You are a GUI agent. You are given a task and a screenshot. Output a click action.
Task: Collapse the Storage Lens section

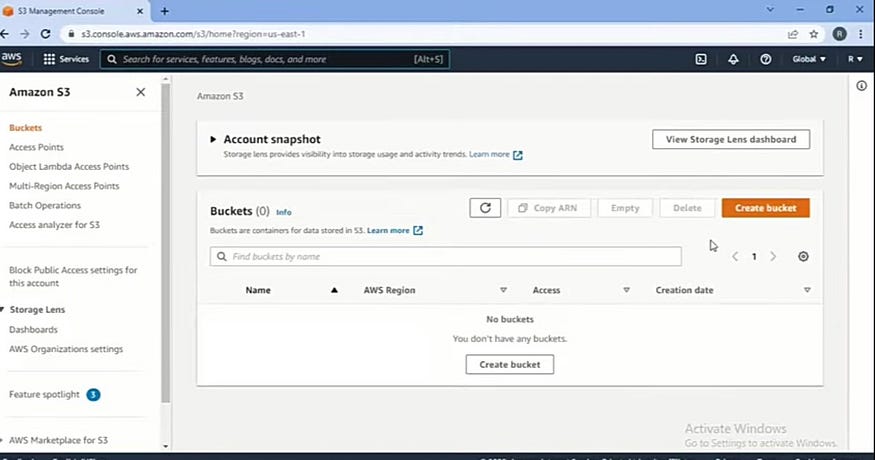click(3, 309)
